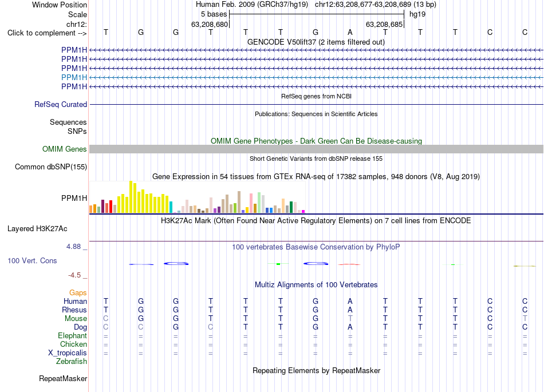Image resolution: width=544 pixels, height=392 pixels.
Task: Click the tallest yellow bar in GTEx chart
Action: 131,197
